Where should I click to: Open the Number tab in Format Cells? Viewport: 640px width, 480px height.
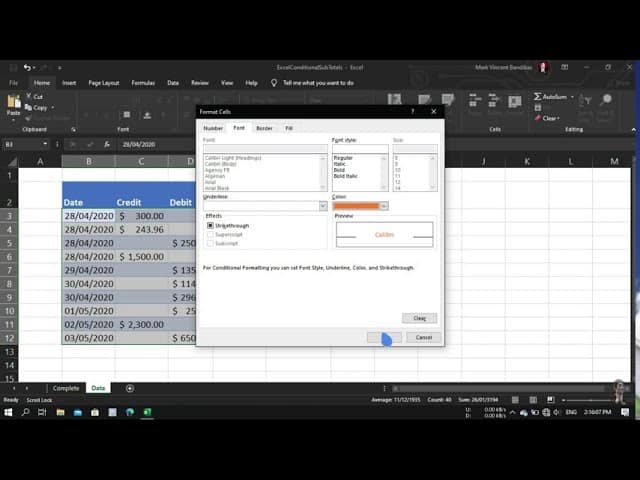pos(213,128)
